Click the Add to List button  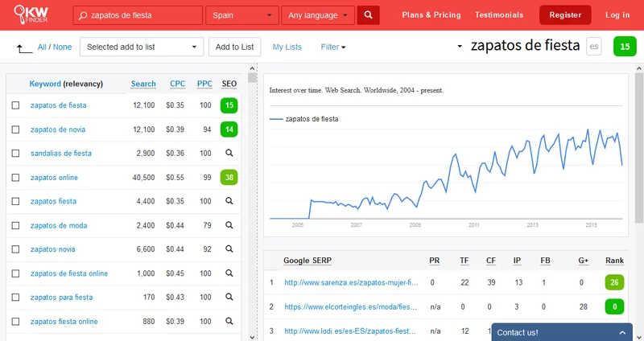pos(234,47)
